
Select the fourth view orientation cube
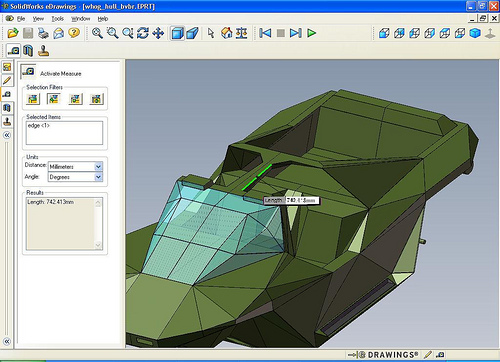[430, 33]
